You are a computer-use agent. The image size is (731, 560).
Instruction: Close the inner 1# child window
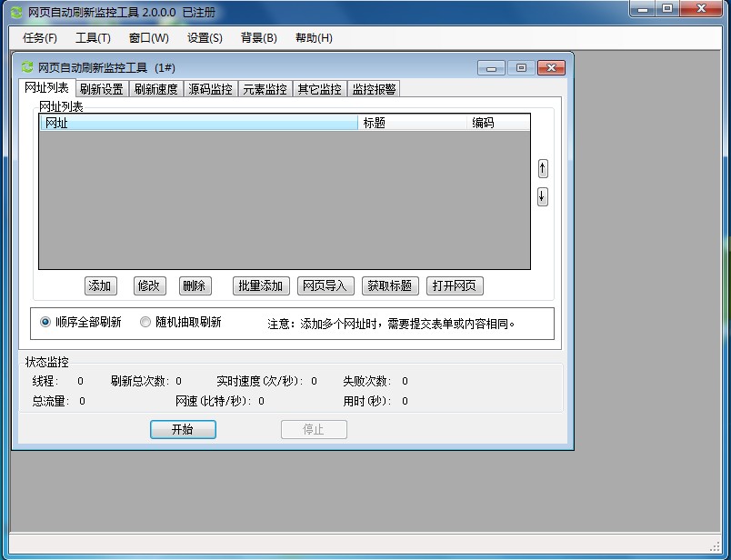(551, 68)
